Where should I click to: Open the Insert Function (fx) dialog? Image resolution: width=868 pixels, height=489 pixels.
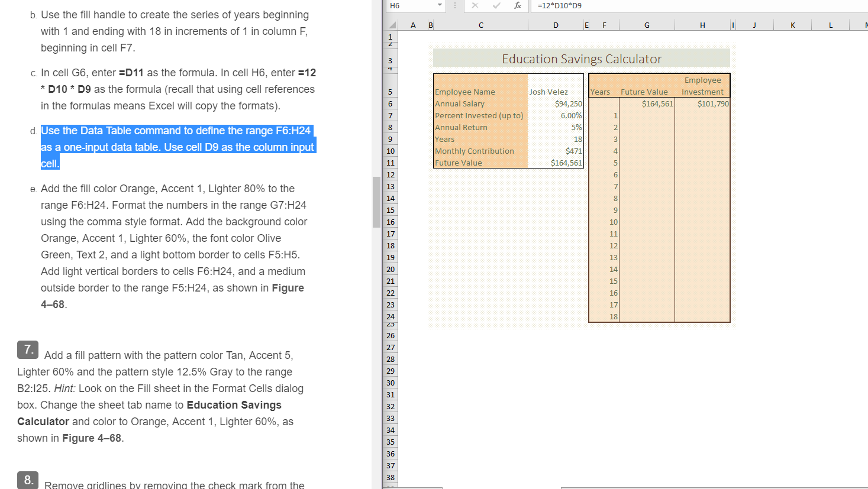click(x=518, y=6)
